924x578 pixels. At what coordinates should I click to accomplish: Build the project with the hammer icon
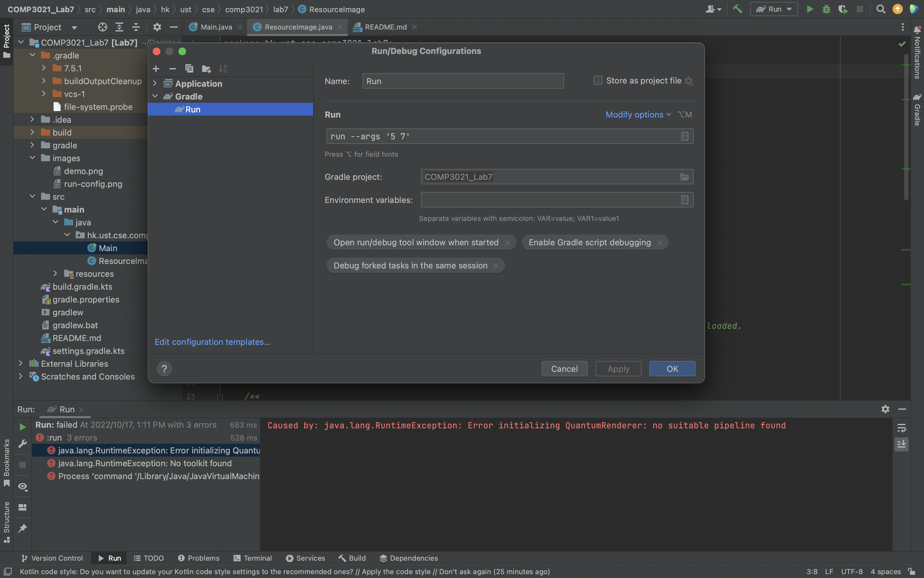(738, 9)
